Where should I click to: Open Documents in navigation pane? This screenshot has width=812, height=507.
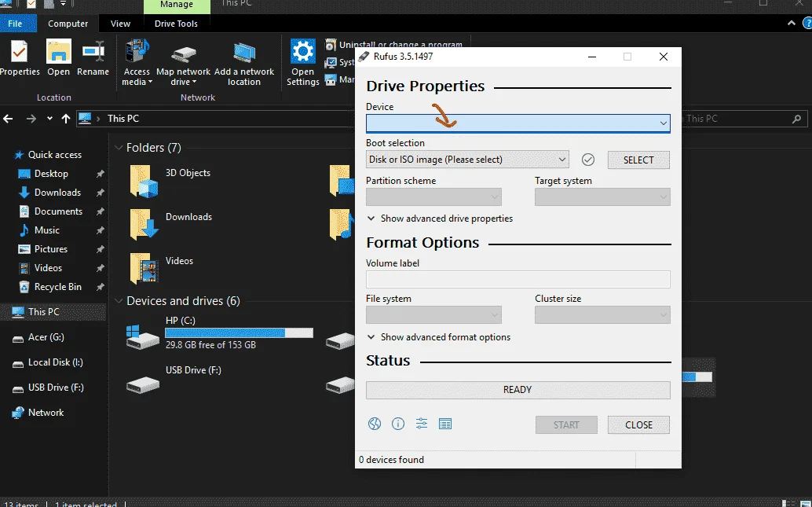pyautogui.click(x=50, y=211)
